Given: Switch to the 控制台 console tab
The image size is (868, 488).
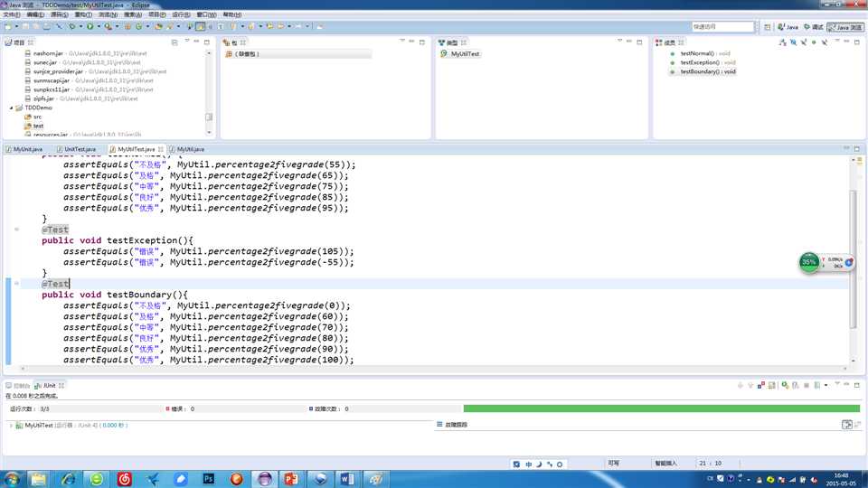Looking at the screenshot, I should [18, 385].
